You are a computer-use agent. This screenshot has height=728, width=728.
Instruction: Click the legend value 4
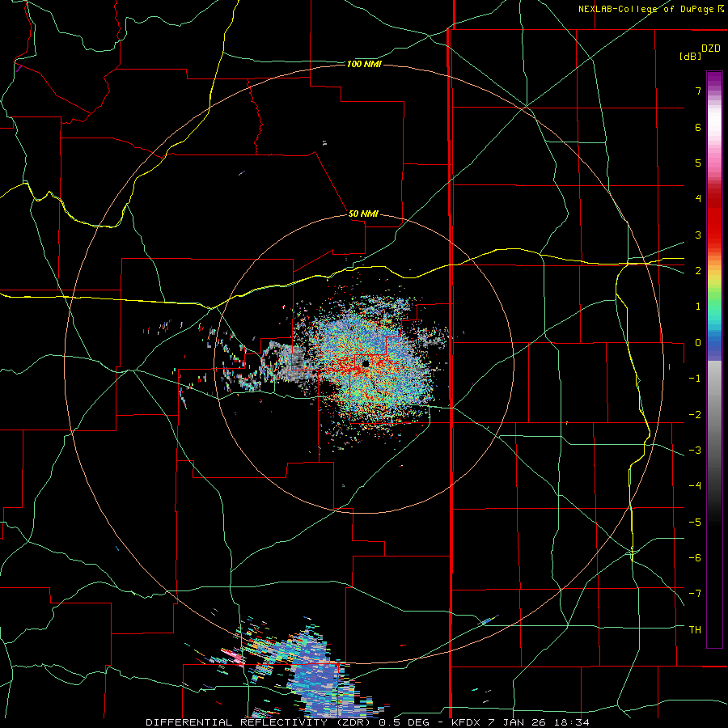point(698,199)
